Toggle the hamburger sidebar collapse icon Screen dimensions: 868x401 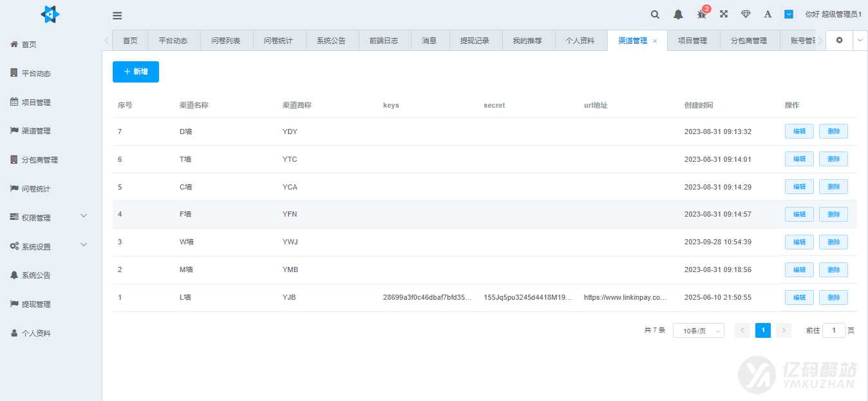tap(117, 15)
